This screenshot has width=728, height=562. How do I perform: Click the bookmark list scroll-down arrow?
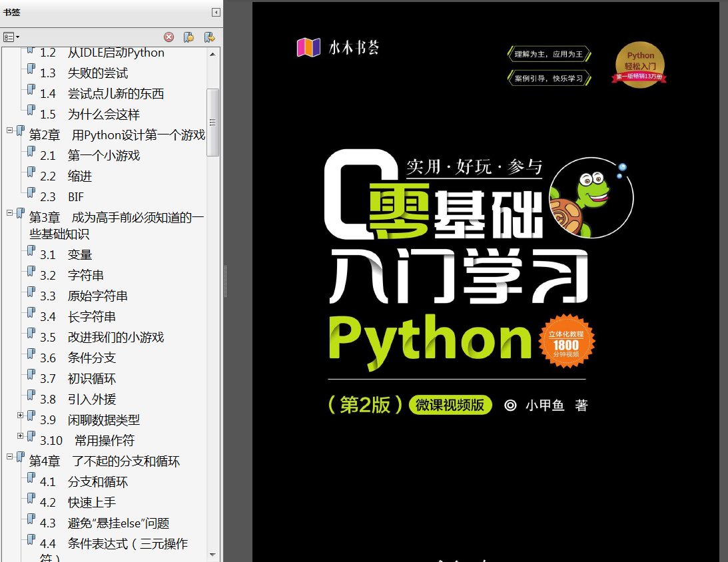tap(213, 556)
